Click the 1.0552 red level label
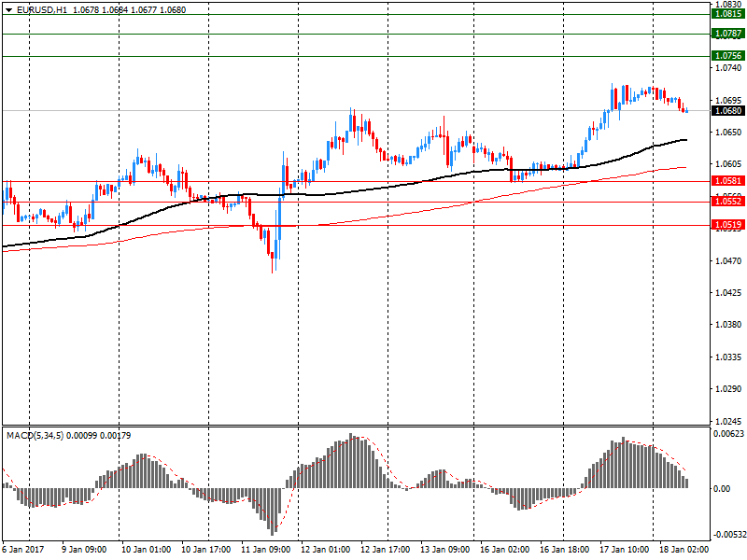747x560 pixels. pos(728,202)
